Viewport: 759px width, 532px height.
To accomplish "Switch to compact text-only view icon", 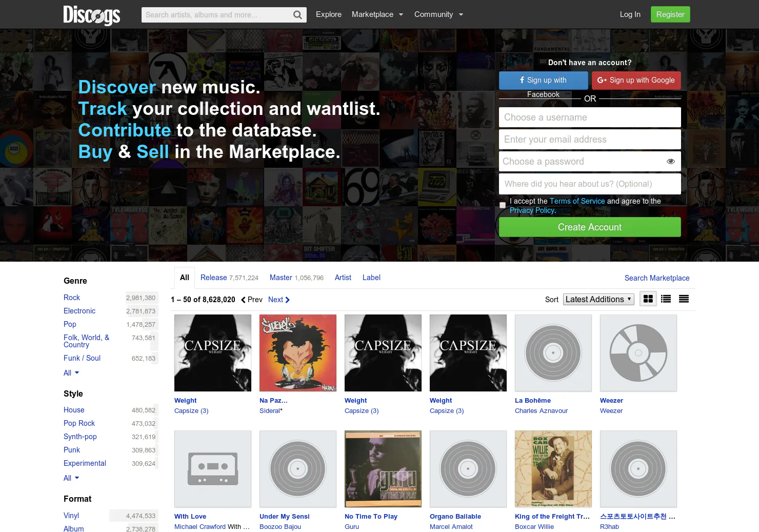I will [x=684, y=299].
